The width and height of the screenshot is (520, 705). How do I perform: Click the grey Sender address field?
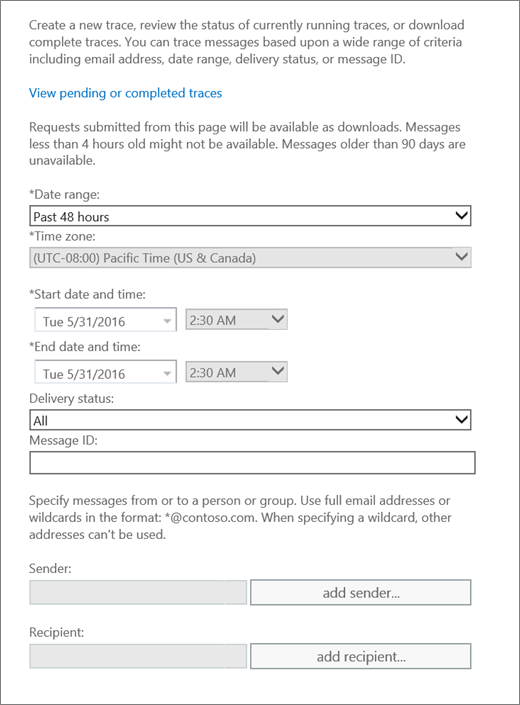(138, 592)
